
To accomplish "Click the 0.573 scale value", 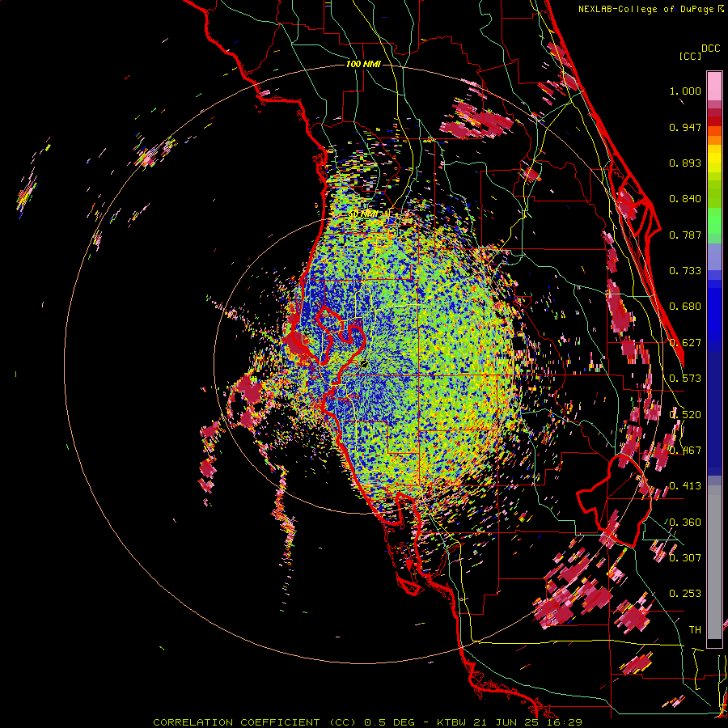I will coord(685,379).
